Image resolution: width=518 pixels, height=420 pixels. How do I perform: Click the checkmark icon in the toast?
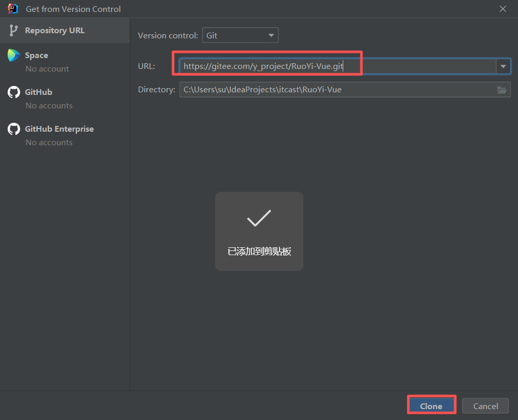coord(259,218)
